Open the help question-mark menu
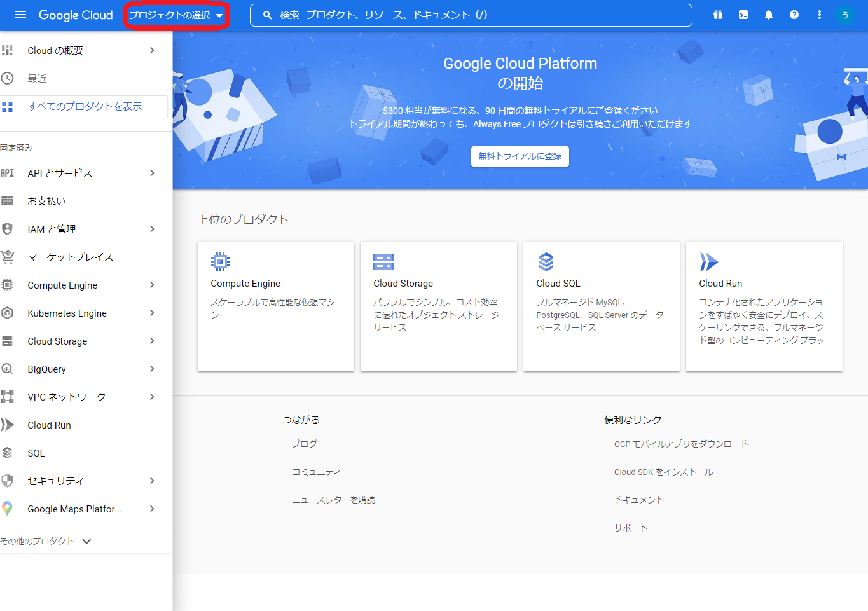Image resolution: width=868 pixels, height=611 pixels. point(794,15)
